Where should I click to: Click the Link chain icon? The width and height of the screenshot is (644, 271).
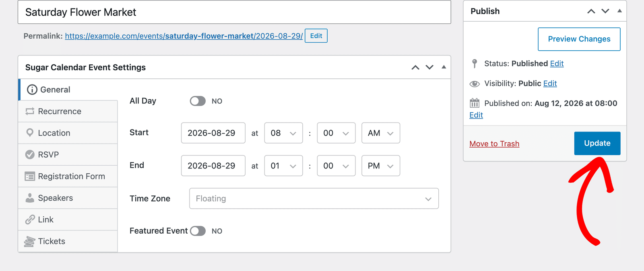pyautogui.click(x=30, y=220)
